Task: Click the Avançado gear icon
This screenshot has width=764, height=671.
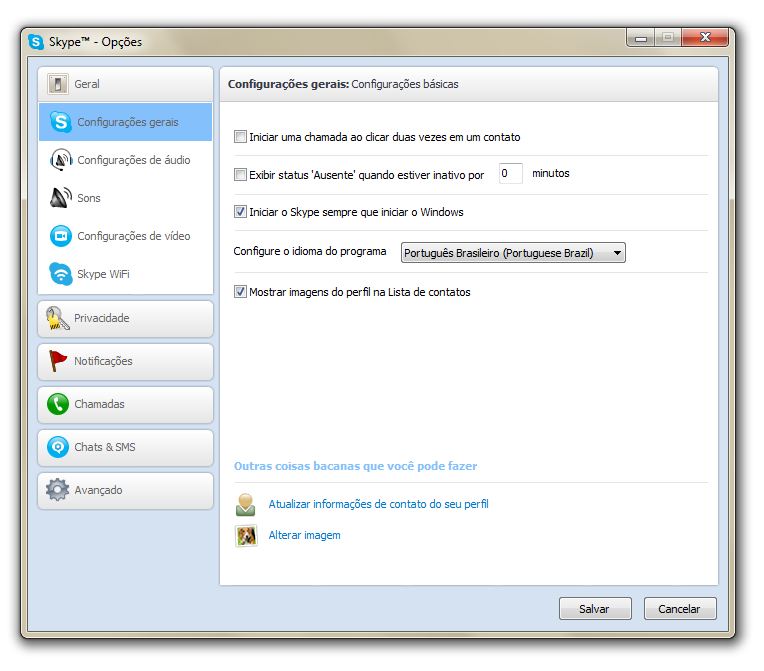Action: click(57, 490)
